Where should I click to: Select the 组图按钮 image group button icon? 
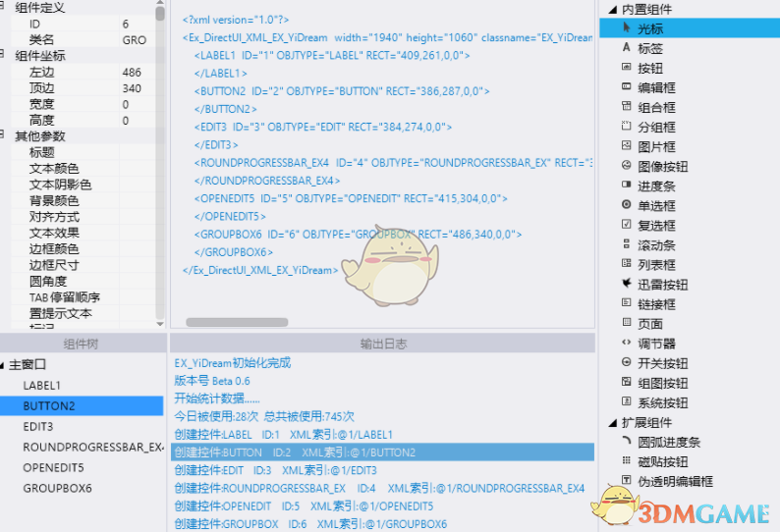pyautogui.click(x=627, y=382)
